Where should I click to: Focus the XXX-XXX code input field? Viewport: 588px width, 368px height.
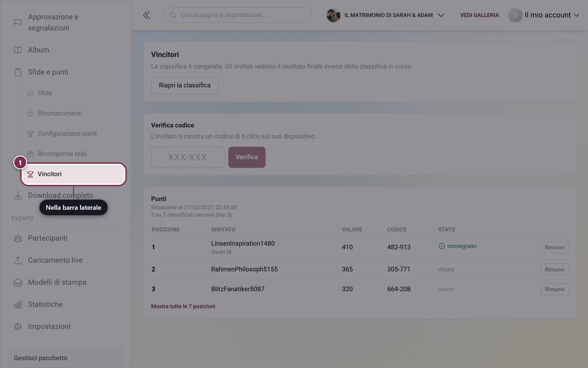188,157
